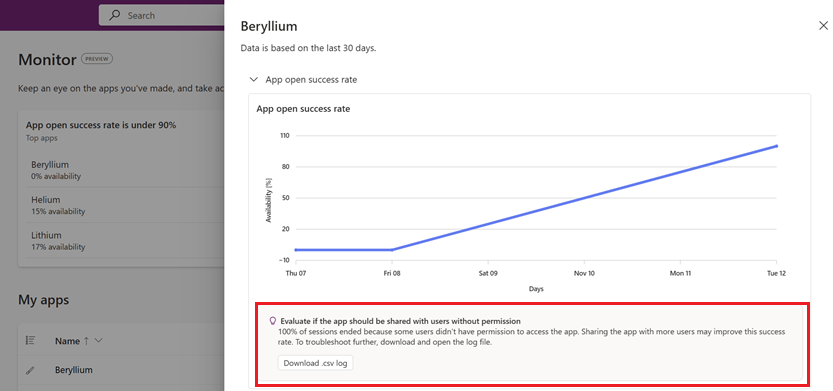
Task: Click the Fri 08 data point on chart
Action: [x=392, y=250]
